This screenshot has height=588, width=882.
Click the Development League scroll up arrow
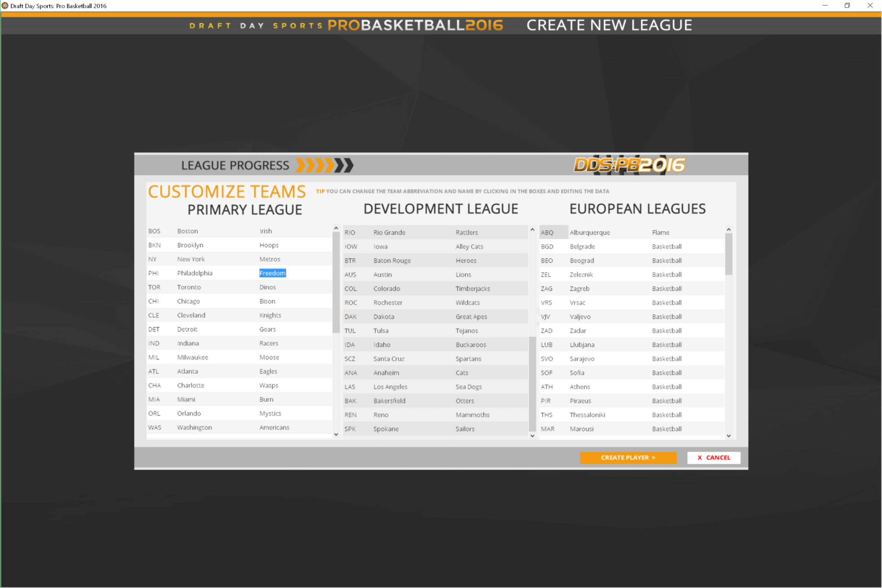[532, 230]
